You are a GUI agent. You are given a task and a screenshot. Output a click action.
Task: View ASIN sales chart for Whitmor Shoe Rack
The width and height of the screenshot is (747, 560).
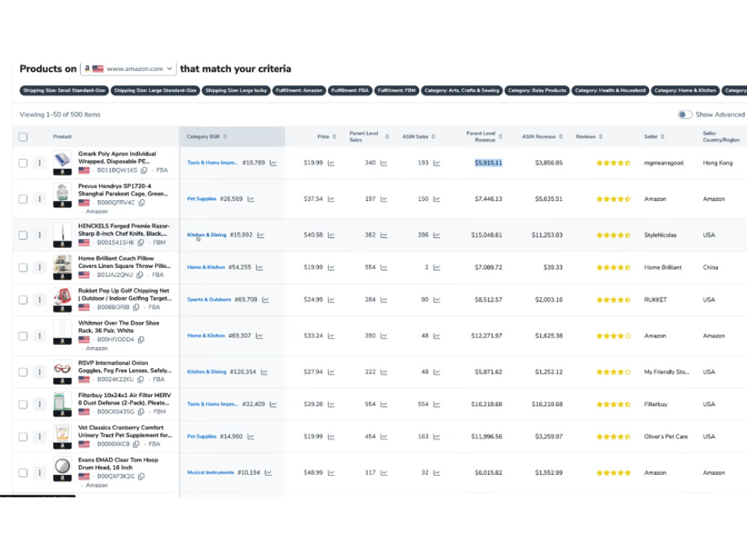(437, 336)
